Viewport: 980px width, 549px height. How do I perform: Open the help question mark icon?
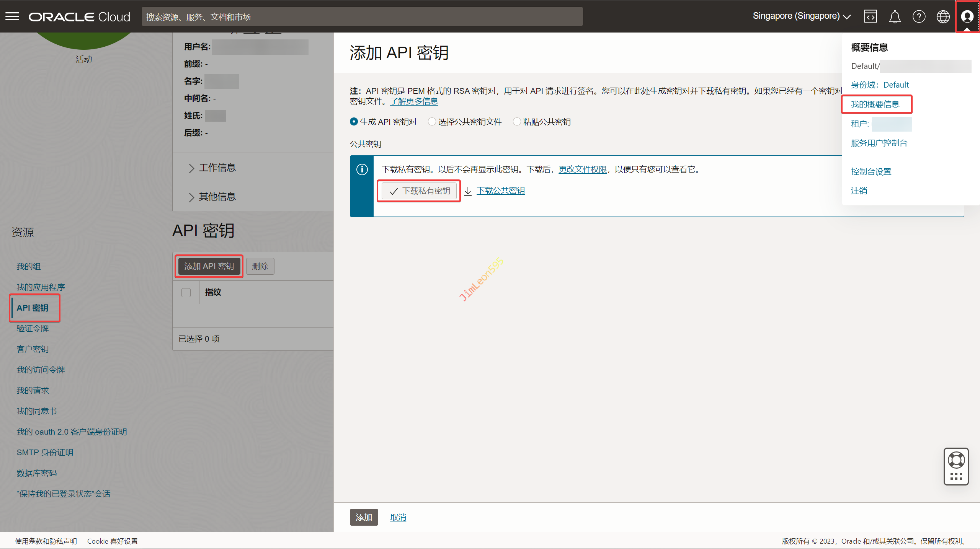point(919,16)
